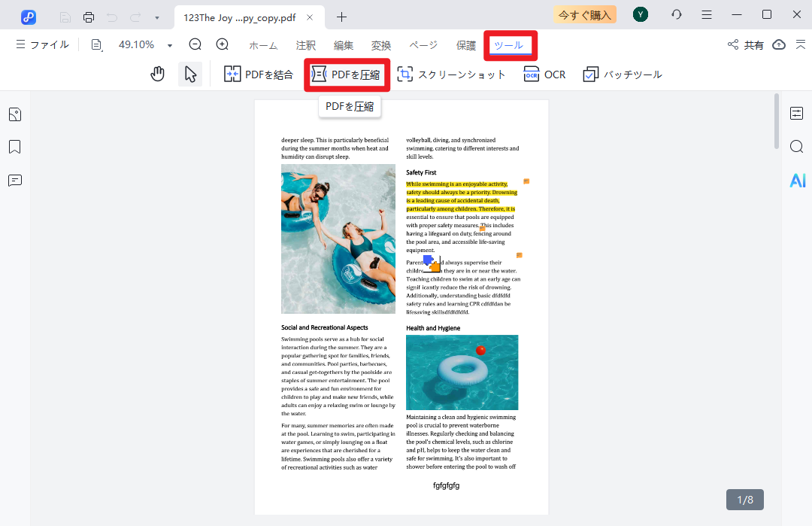Expand the zoom percentage dropdown

click(170, 45)
